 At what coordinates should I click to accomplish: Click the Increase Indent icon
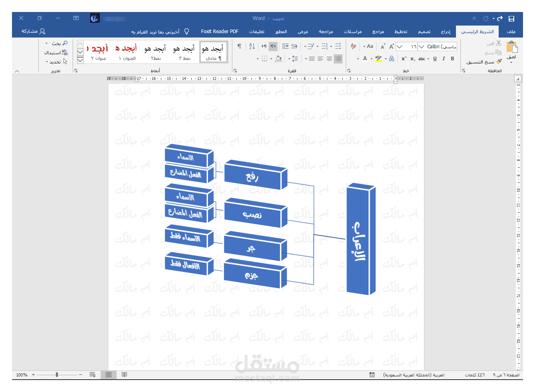[285, 46]
